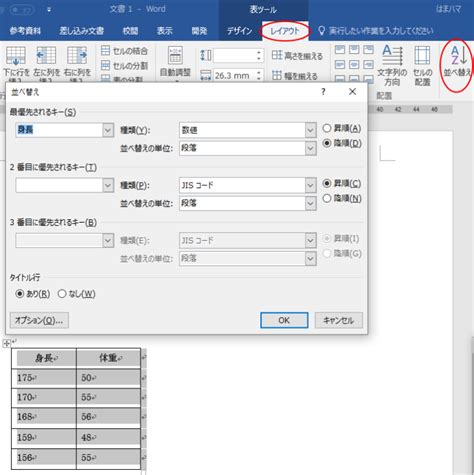Screen dimensions: 474x475
Task: Open second key 種類(P) type dropdown
Action: click(x=310, y=185)
